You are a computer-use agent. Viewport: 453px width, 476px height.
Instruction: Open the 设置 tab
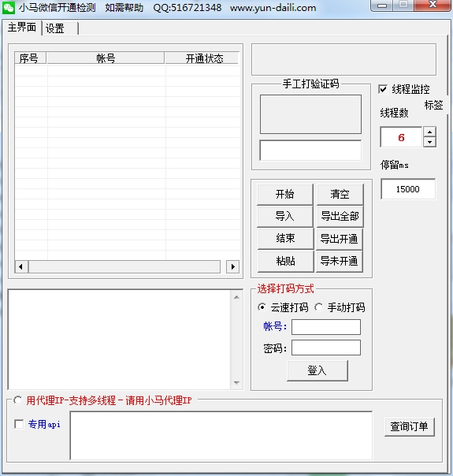[60, 28]
